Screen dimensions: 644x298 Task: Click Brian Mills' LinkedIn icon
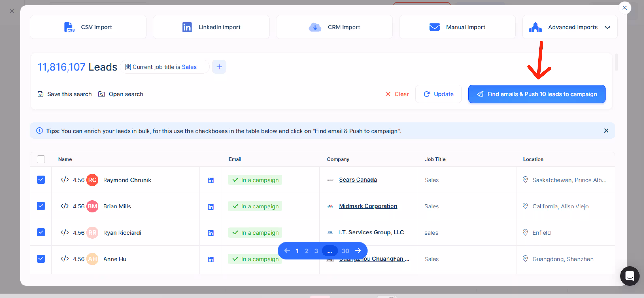tap(210, 207)
